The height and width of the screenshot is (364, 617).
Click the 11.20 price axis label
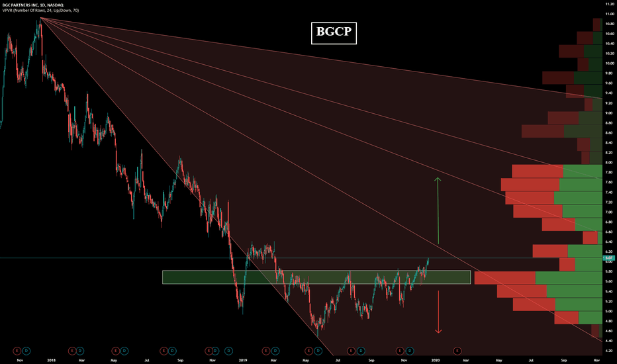pyautogui.click(x=610, y=4)
